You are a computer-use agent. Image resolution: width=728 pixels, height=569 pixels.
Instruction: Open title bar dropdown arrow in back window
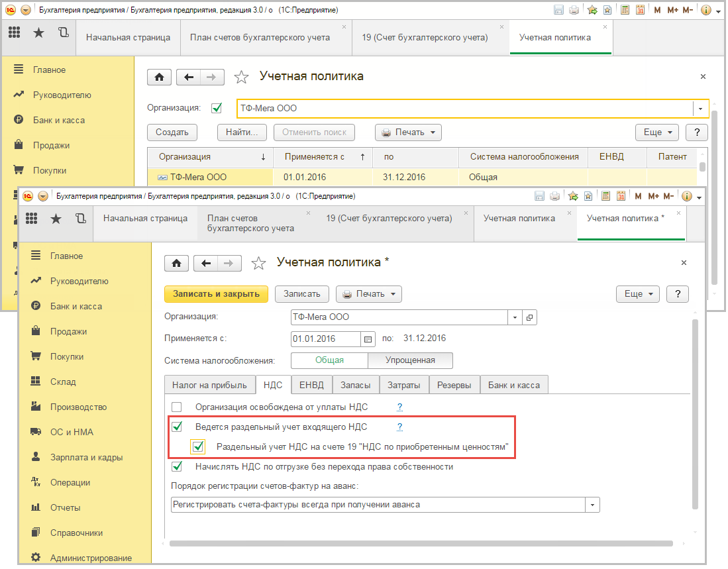click(719, 11)
